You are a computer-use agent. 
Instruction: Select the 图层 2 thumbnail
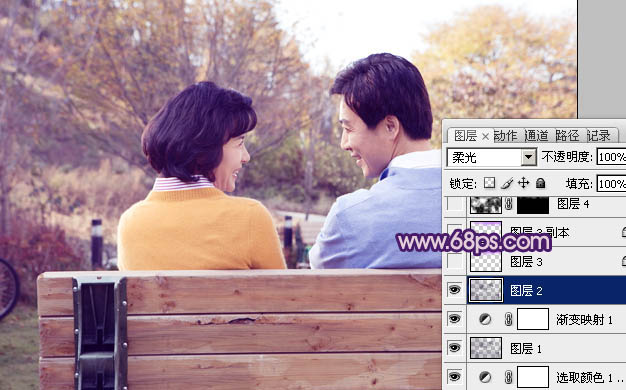click(x=486, y=290)
